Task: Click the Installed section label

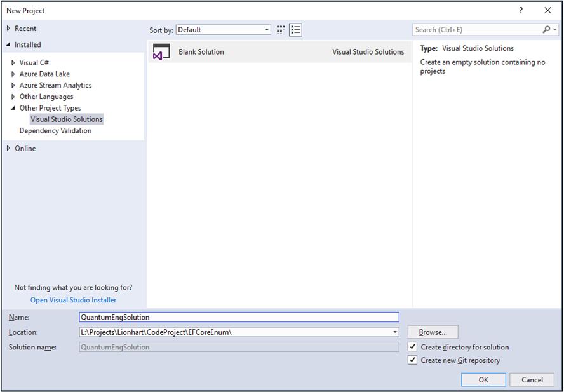Action: [x=28, y=44]
